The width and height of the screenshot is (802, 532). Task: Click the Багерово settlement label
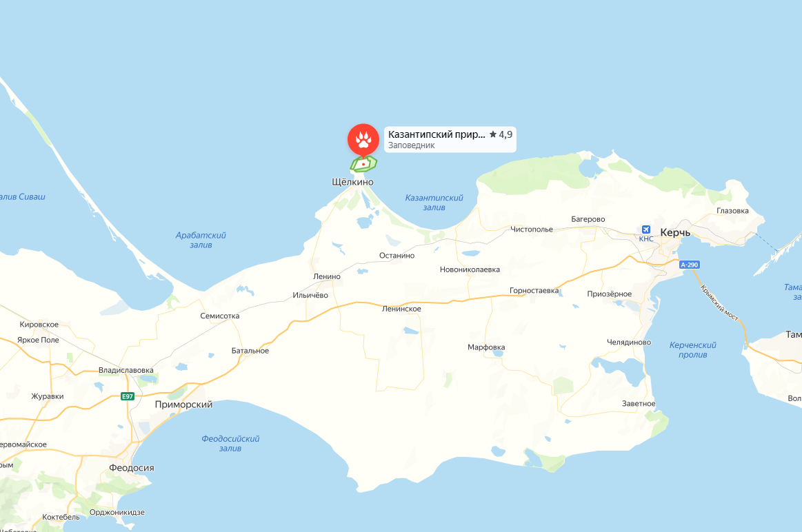(x=588, y=219)
